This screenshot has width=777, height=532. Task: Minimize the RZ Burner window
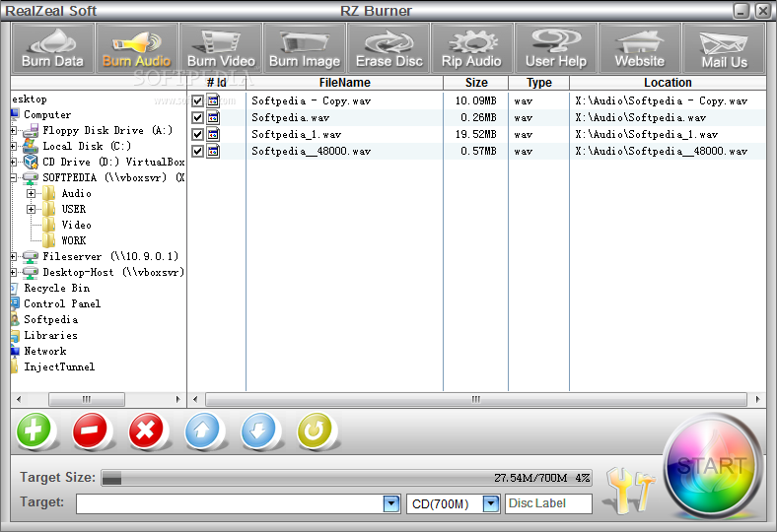741,11
